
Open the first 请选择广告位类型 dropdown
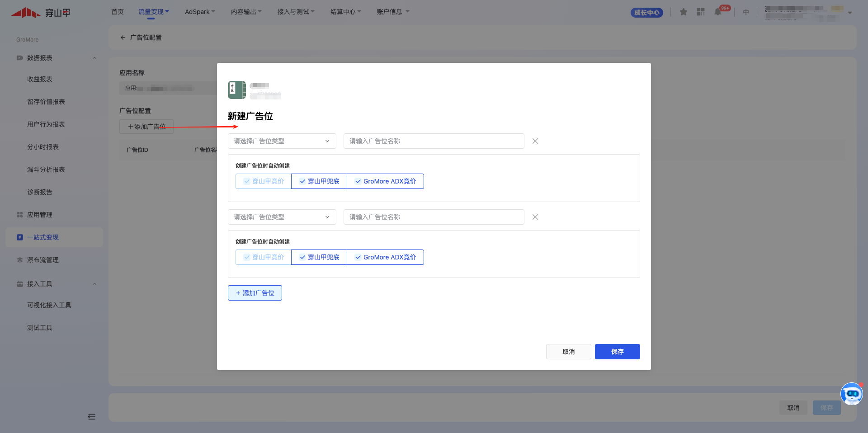point(282,141)
